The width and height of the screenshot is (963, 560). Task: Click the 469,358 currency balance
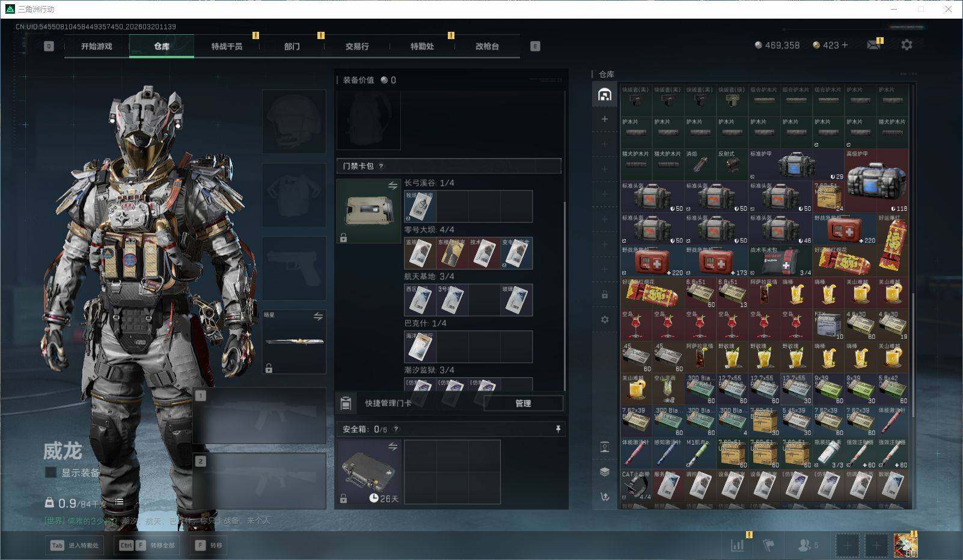coord(777,45)
